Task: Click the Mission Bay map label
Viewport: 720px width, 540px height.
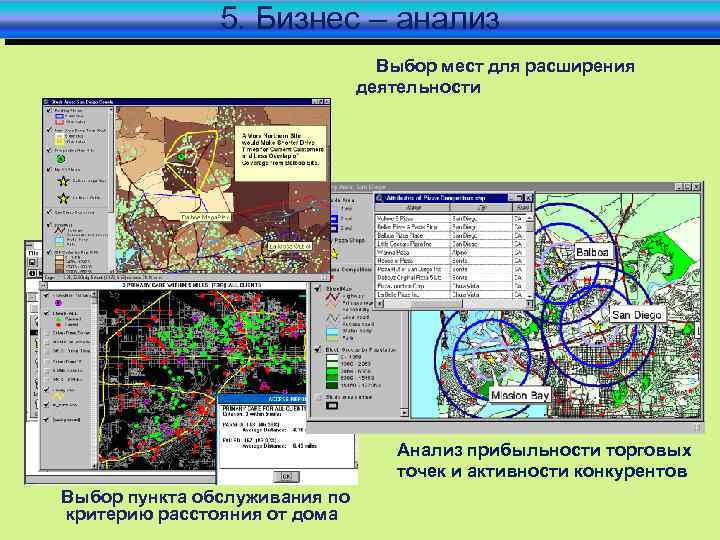Action: point(519,395)
